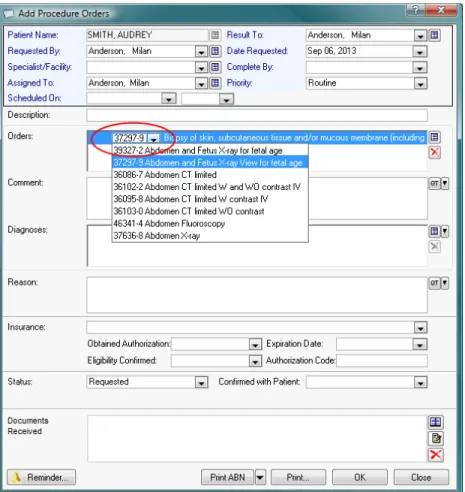Click the Diagnoses remove X icon

pyautogui.click(x=434, y=247)
